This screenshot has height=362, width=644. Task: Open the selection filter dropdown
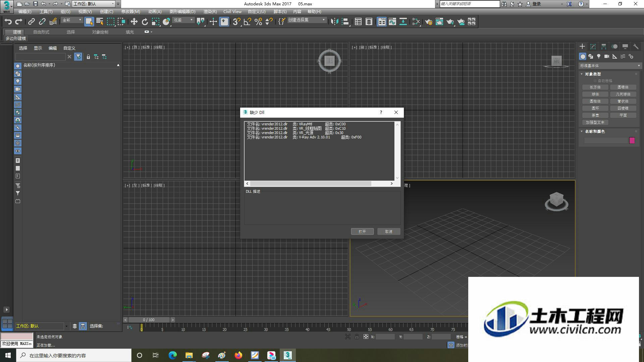click(72, 20)
